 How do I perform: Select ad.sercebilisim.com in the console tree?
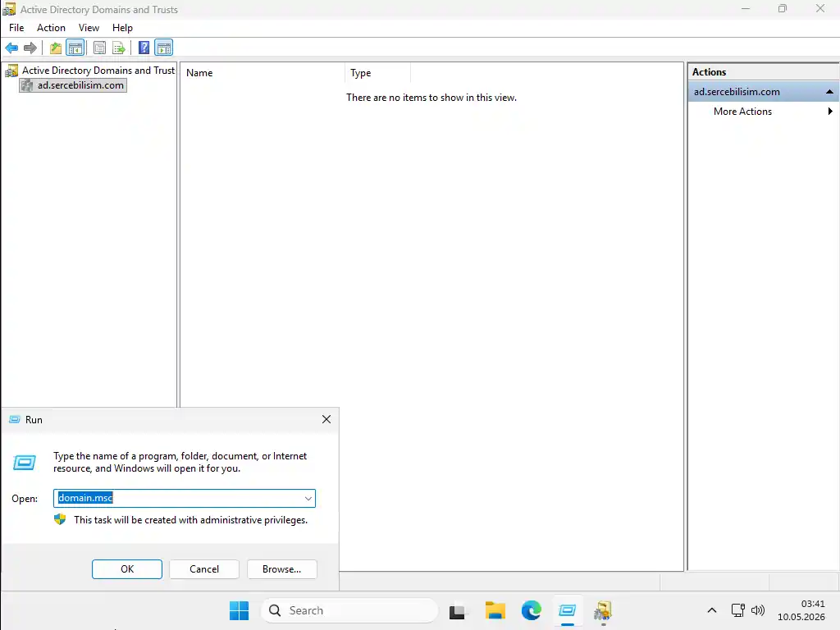(x=80, y=85)
